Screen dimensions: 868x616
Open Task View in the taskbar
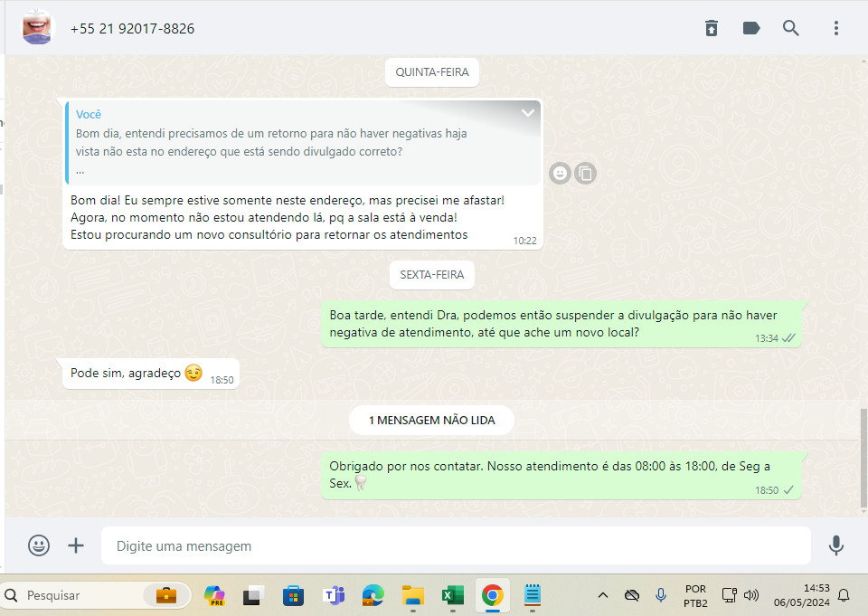pos(253,595)
